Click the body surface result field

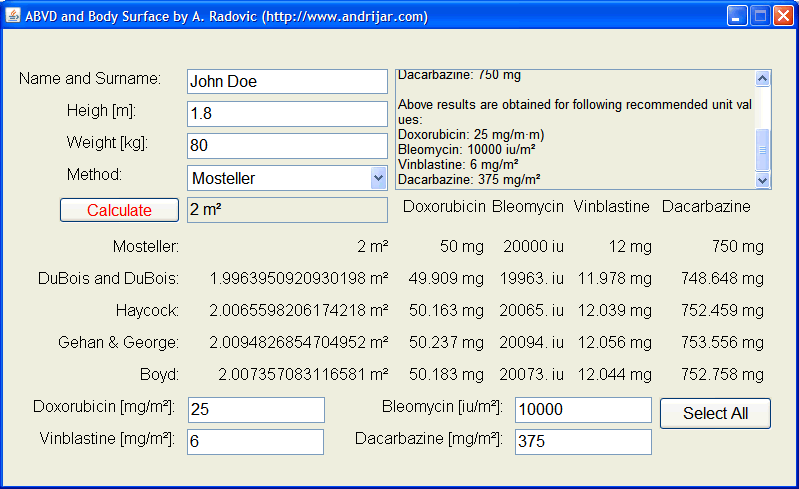tap(287, 210)
